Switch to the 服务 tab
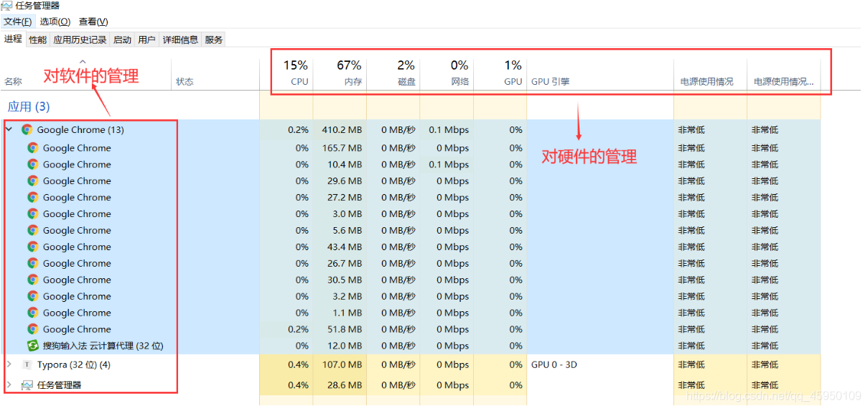The width and height of the screenshot is (868, 409). point(214,40)
